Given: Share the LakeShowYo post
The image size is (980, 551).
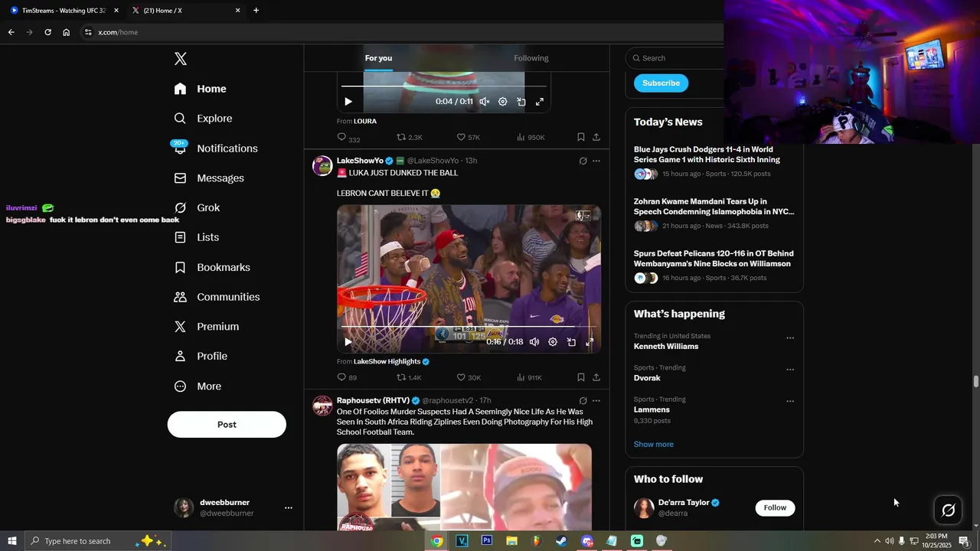Looking at the screenshot, I should 596,378.
